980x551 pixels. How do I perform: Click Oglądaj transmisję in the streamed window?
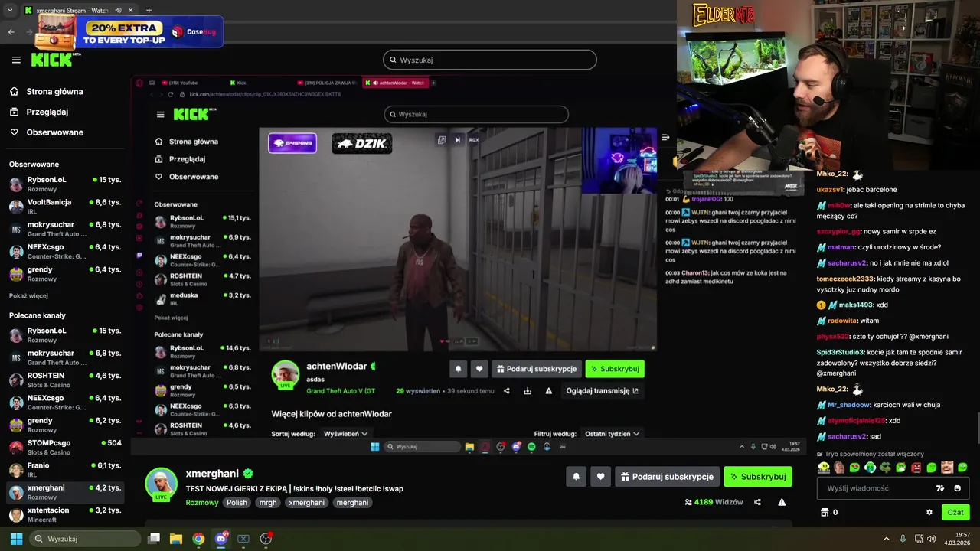[603, 390]
